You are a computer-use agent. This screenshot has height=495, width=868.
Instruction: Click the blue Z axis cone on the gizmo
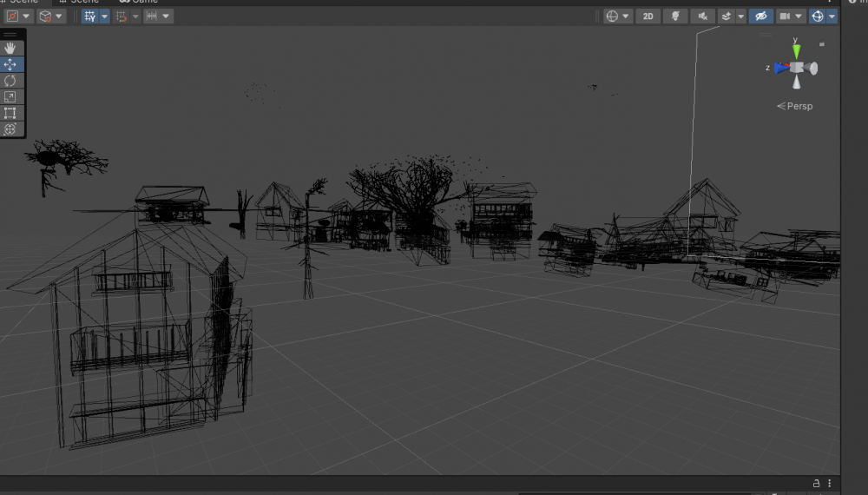[782, 68]
